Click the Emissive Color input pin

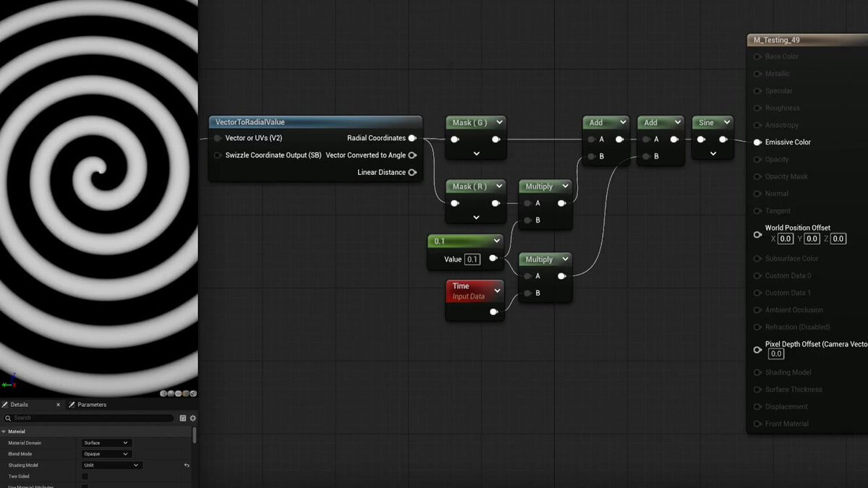(757, 142)
